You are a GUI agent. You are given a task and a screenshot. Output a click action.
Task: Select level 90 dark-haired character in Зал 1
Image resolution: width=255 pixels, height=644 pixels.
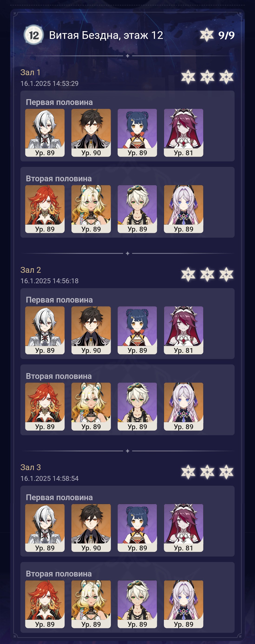pos(91,133)
